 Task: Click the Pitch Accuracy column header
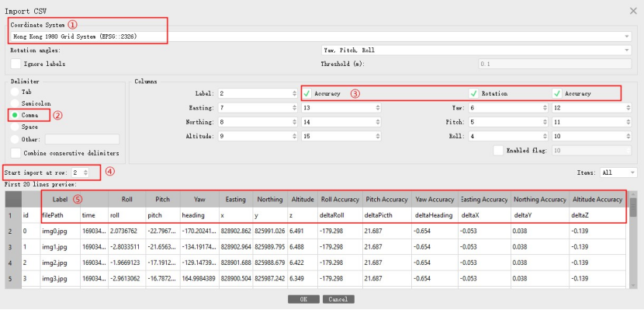[387, 200]
